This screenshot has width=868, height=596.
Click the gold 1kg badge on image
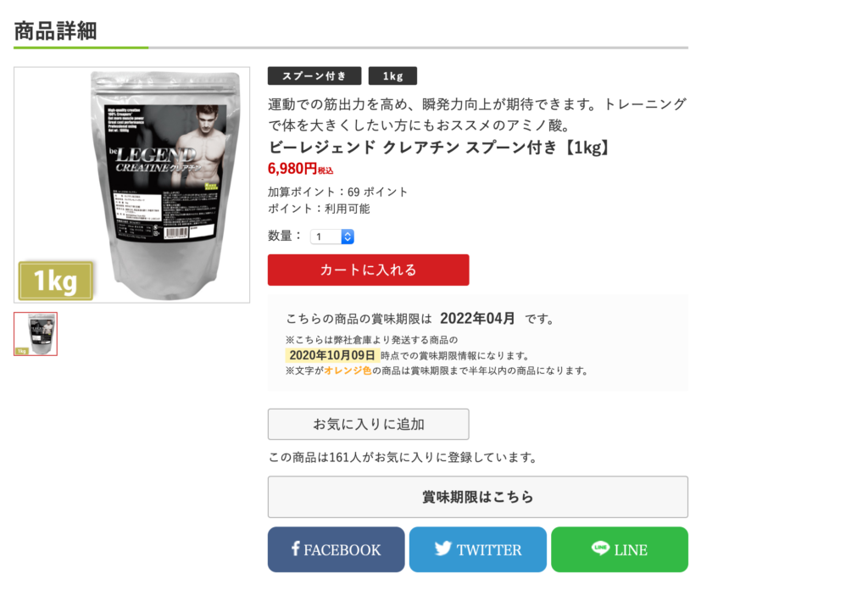click(55, 281)
